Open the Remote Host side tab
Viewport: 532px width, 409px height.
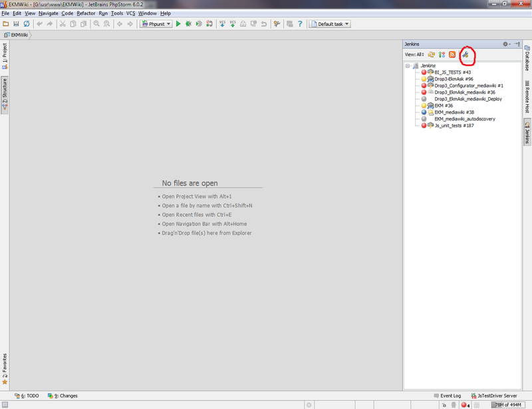[527, 96]
